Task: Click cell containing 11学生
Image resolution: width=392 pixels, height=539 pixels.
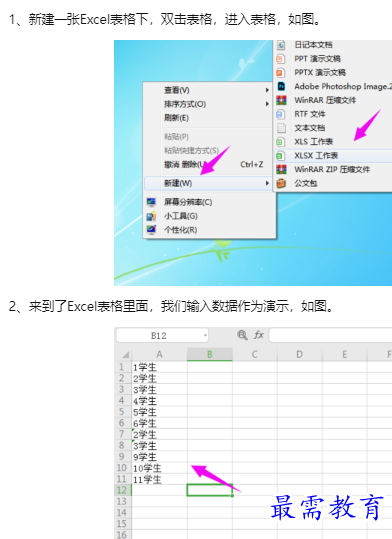Action: coord(160,479)
